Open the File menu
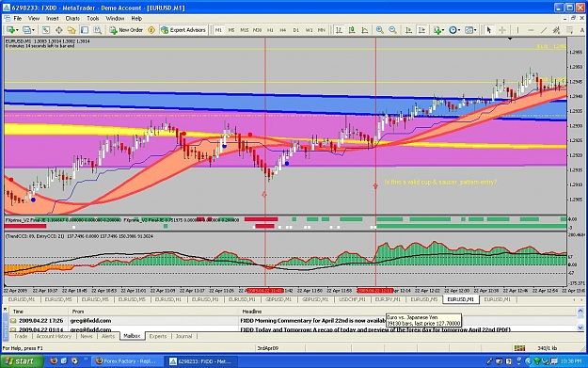 pyautogui.click(x=18, y=18)
